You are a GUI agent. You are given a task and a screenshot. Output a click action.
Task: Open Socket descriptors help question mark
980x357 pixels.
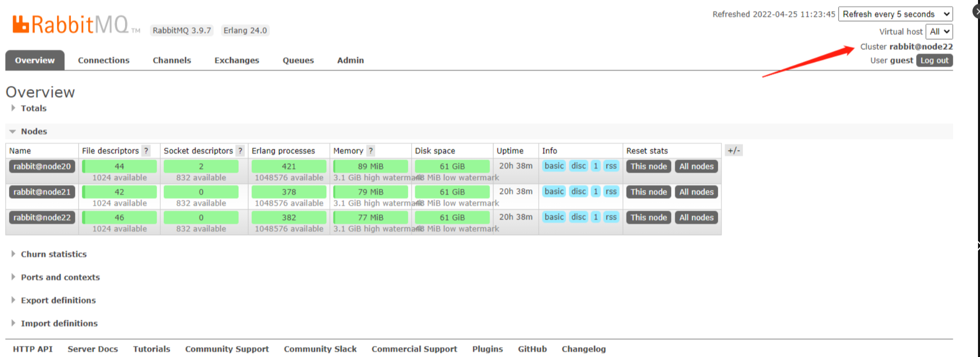[240, 151]
